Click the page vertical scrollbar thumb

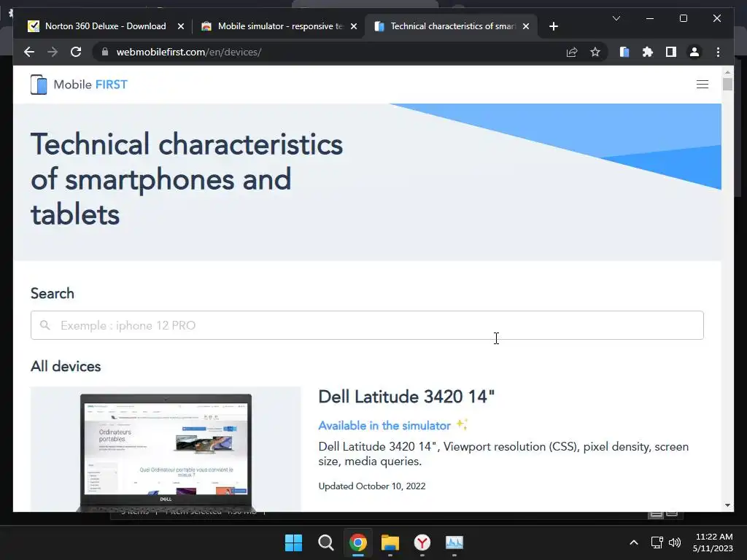[727, 85]
